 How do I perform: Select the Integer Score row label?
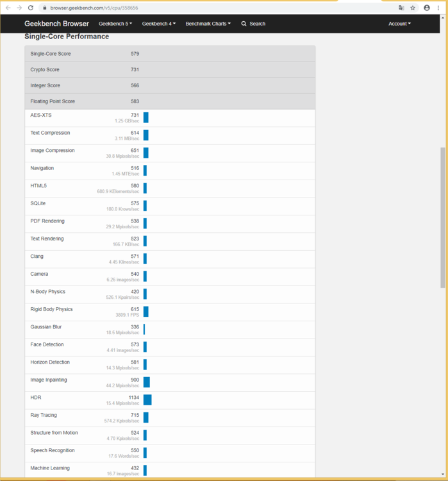[45, 85]
